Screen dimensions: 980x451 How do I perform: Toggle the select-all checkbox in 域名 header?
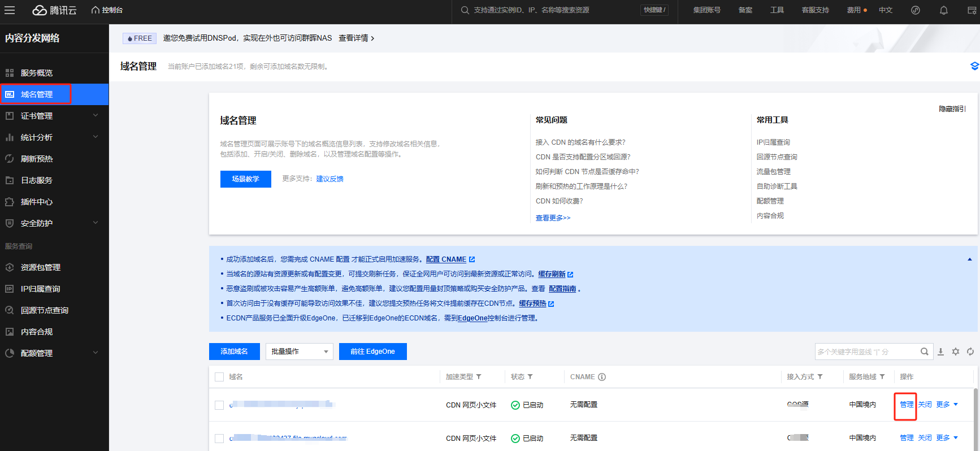coord(219,377)
